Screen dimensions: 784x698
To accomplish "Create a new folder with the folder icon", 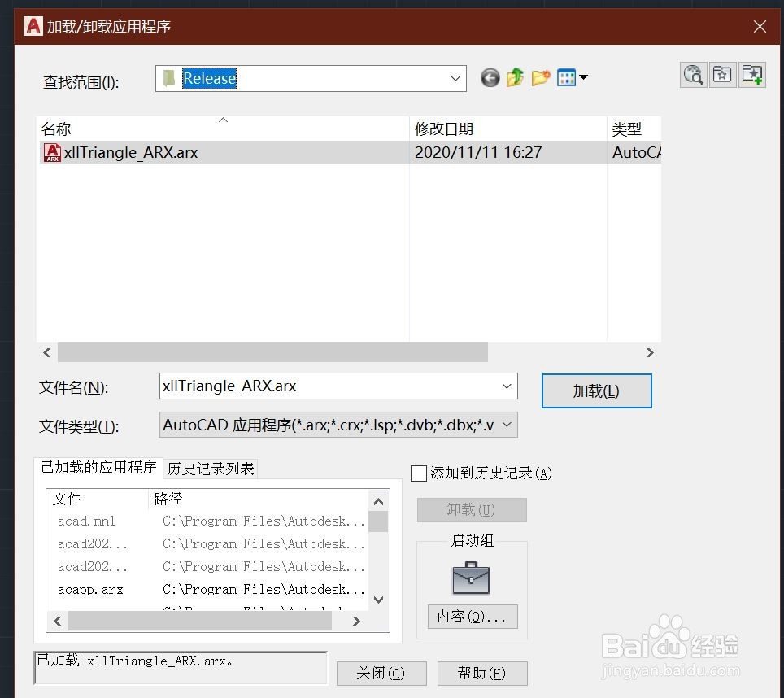I will pyautogui.click(x=541, y=77).
